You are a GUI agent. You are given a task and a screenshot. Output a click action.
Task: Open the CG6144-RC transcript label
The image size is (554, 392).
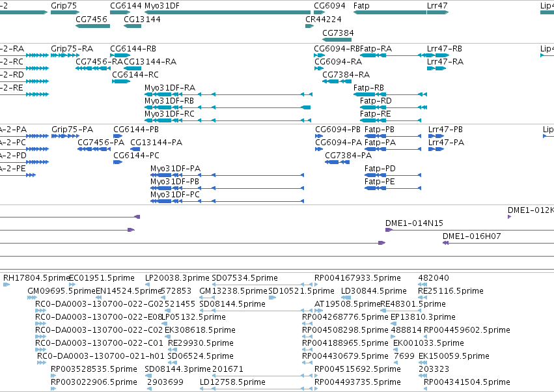135,75
